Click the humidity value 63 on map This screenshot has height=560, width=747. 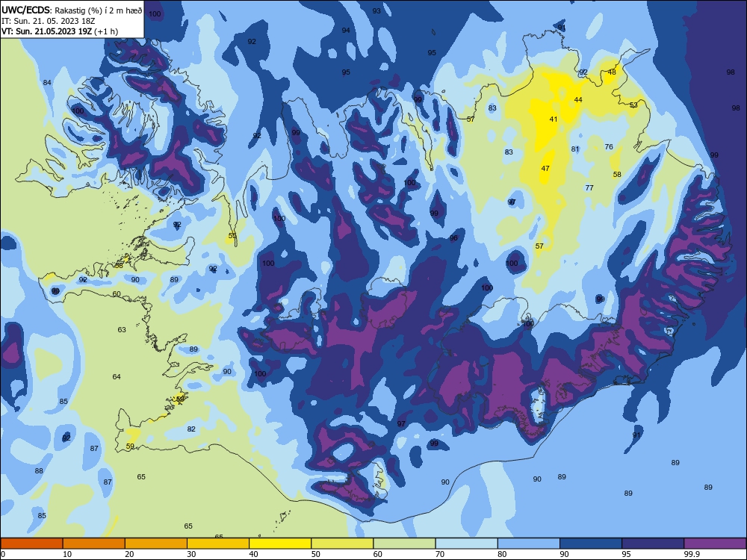pyautogui.click(x=122, y=329)
